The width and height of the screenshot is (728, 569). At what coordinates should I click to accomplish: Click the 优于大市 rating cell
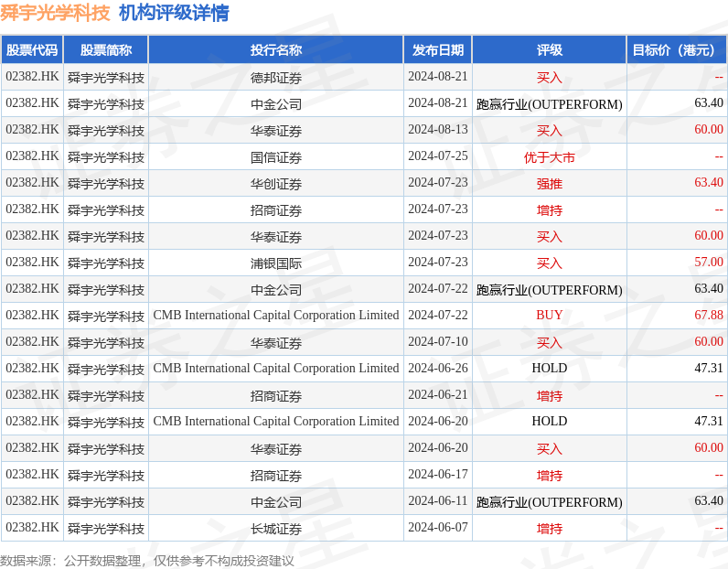point(550,157)
